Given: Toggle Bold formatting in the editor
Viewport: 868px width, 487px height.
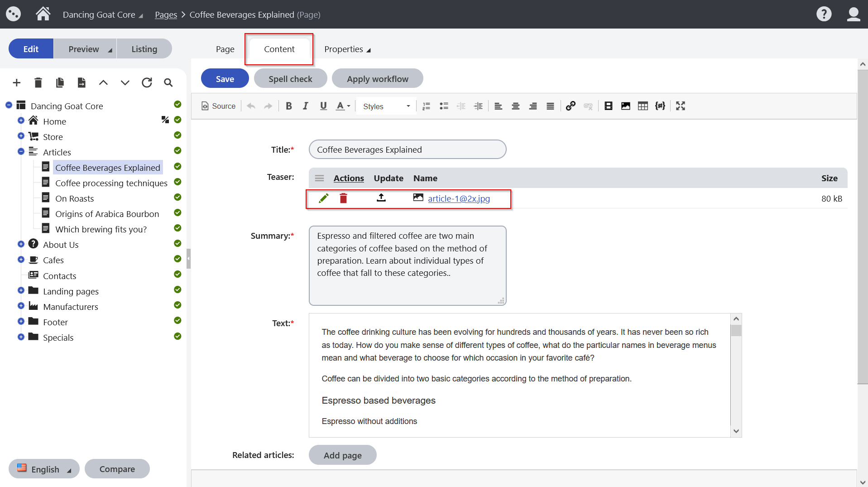Looking at the screenshot, I should tap(288, 106).
